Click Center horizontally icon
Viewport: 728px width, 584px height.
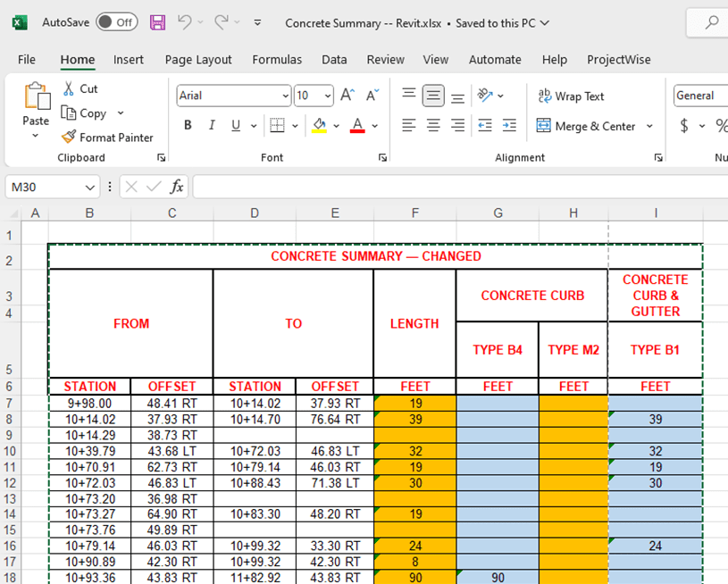433,125
